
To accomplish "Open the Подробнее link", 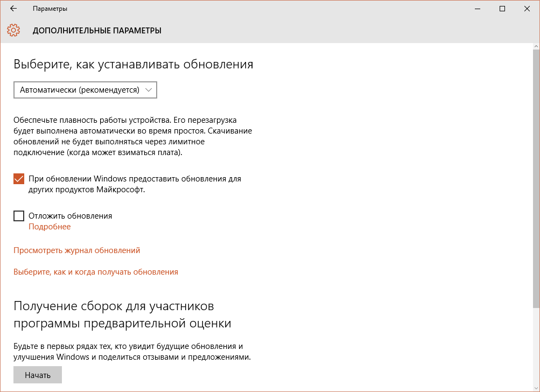I will point(50,227).
